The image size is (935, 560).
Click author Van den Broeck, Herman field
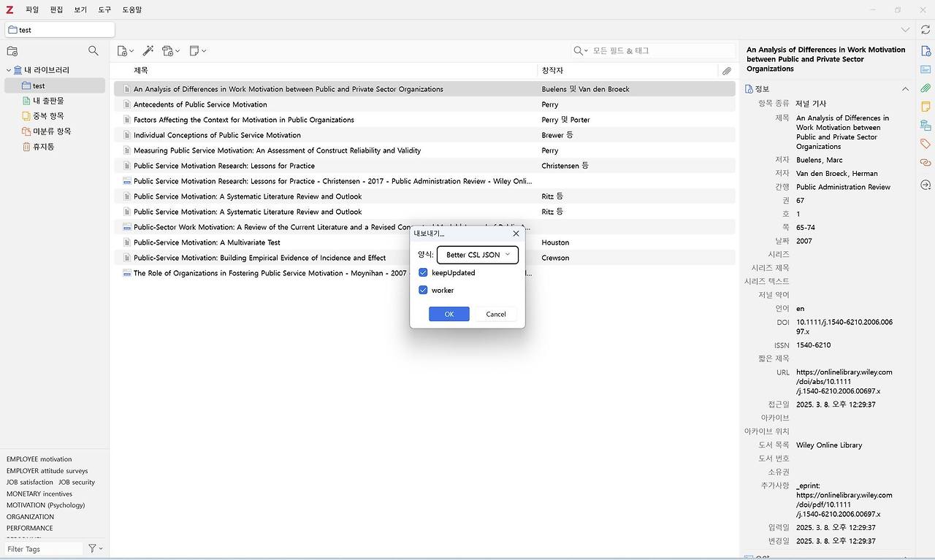pyautogui.click(x=836, y=173)
